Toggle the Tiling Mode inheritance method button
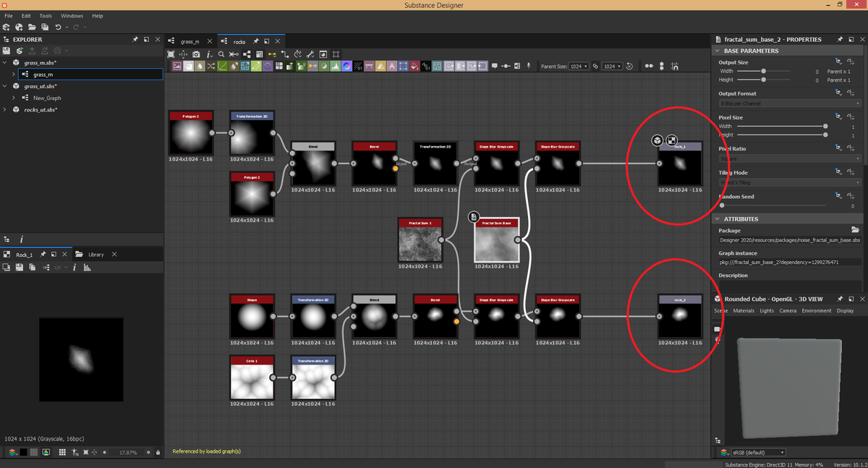Image resolution: width=868 pixels, height=468 pixels. (838, 172)
